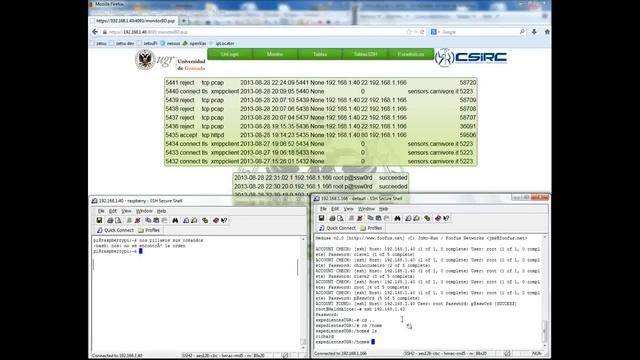This screenshot has height=360, width=640.
Task: Click SSH log row 2013-08-28 22:31:02 succeeded
Action: pyautogui.click(x=321, y=178)
